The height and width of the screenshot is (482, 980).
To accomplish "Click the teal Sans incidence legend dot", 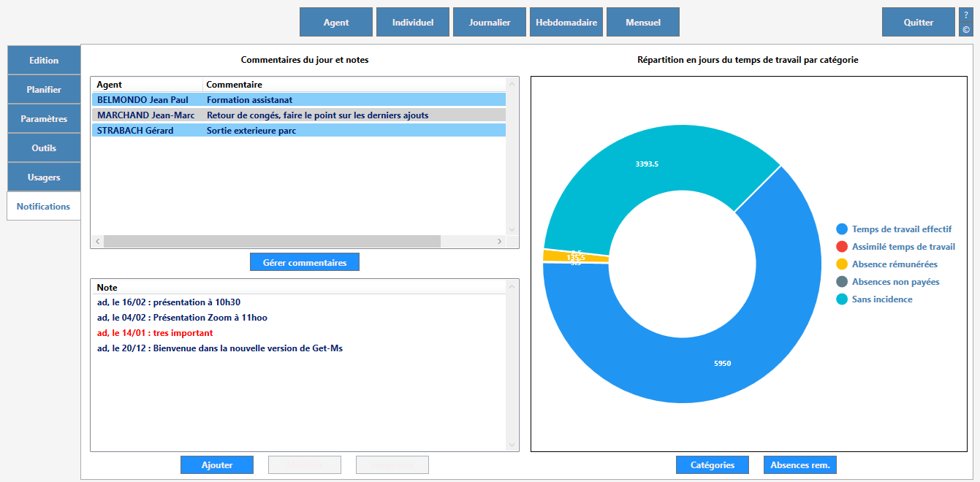I will click(x=842, y=299).
